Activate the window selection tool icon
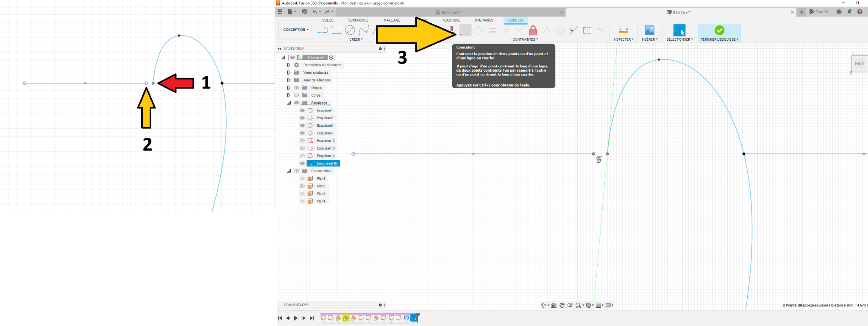 (x=679, y=30)
